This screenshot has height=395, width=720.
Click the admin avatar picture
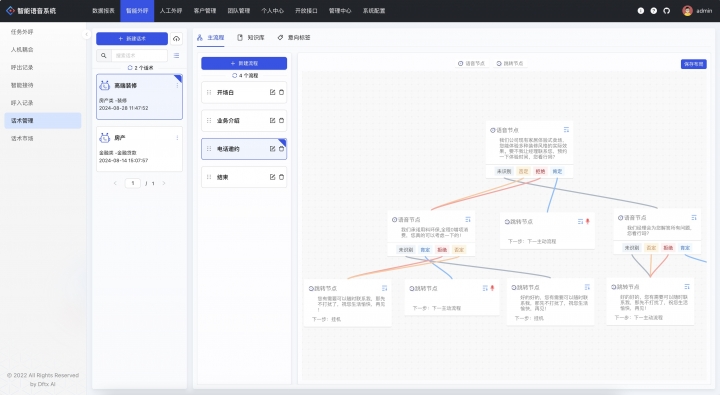(x=687, y=11)
